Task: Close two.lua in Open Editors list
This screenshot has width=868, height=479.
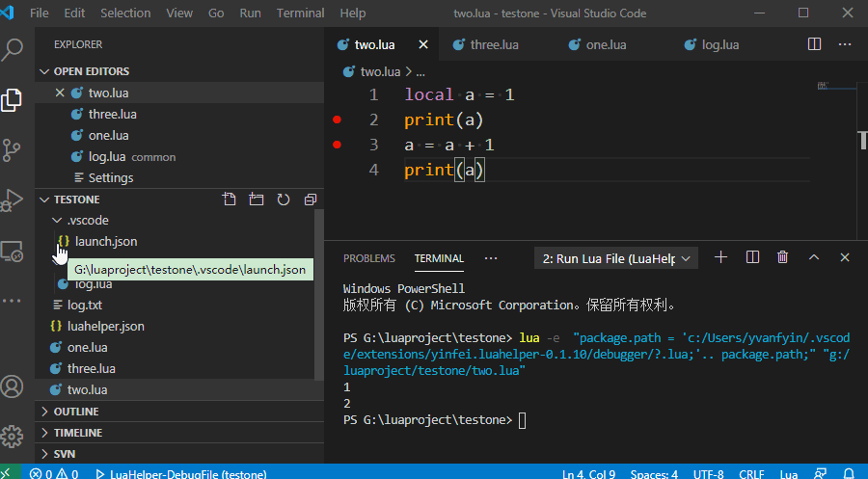Action: point(60,93)
